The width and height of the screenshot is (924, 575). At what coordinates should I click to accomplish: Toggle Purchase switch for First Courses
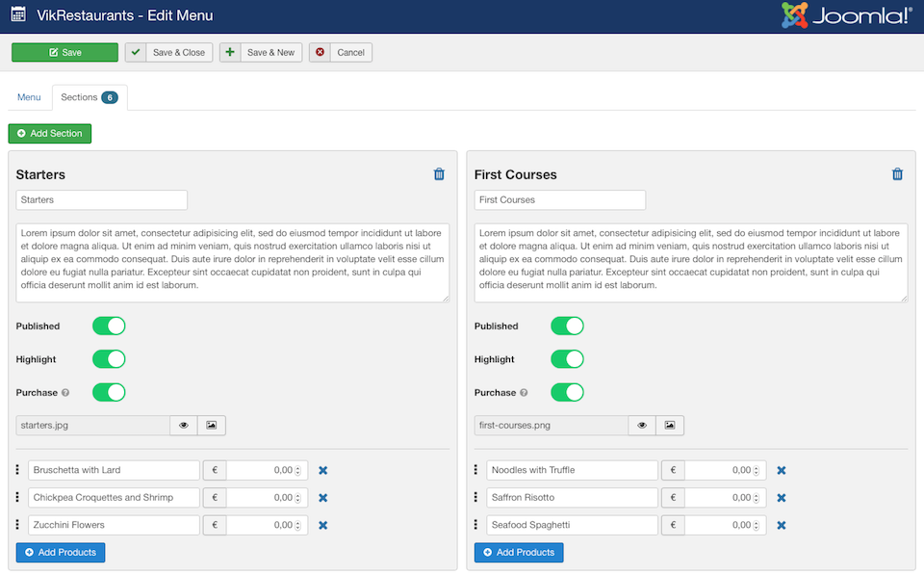click(568, 392)
